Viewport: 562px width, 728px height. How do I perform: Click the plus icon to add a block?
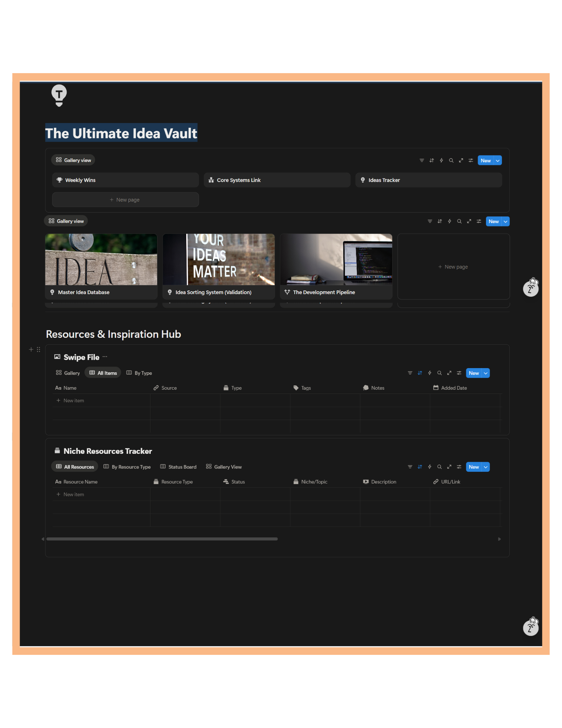pos(31,349)
